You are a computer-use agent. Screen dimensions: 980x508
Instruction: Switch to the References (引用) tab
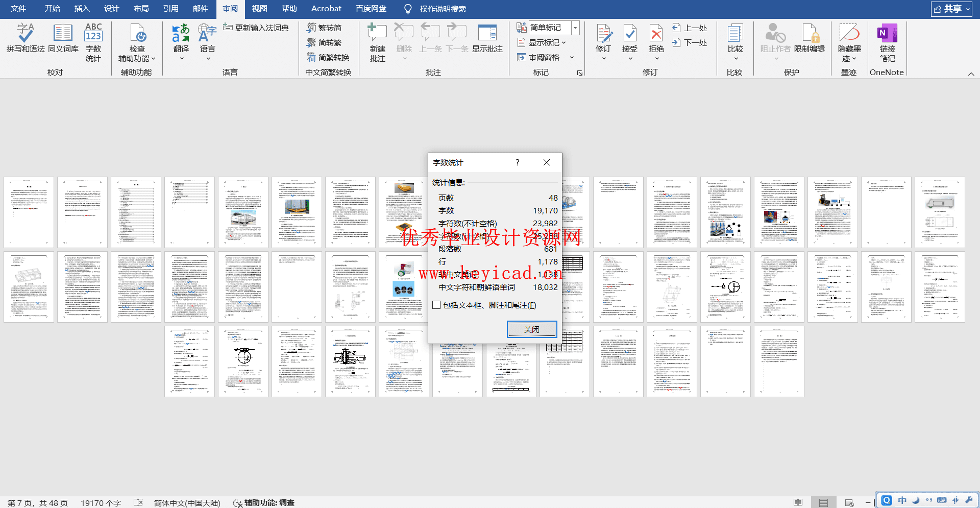171,9
